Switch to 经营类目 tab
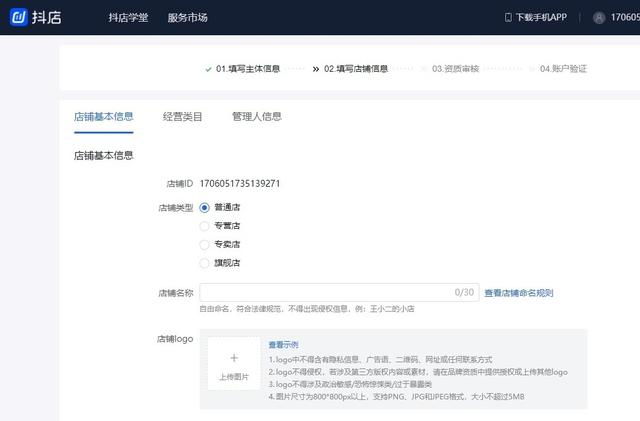Screen dimensions: 640x421 pos(182,117)
